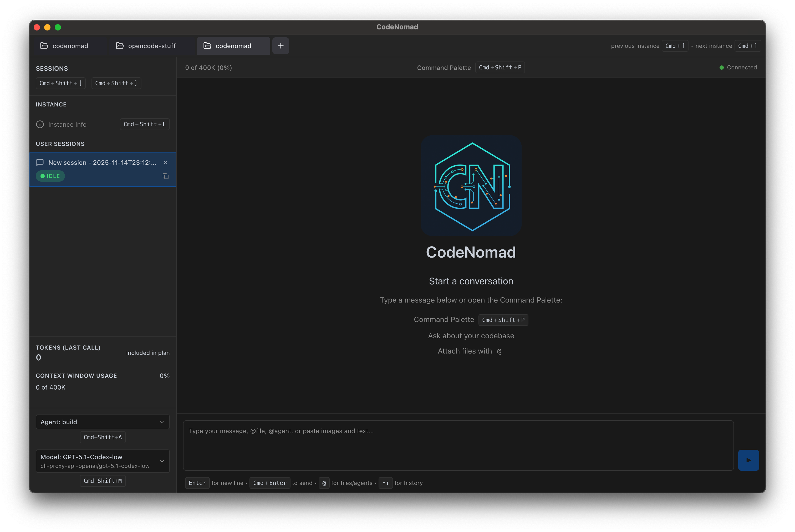Open the Model GPT-5.1-Codex-low dropdown

coord(103,461)
